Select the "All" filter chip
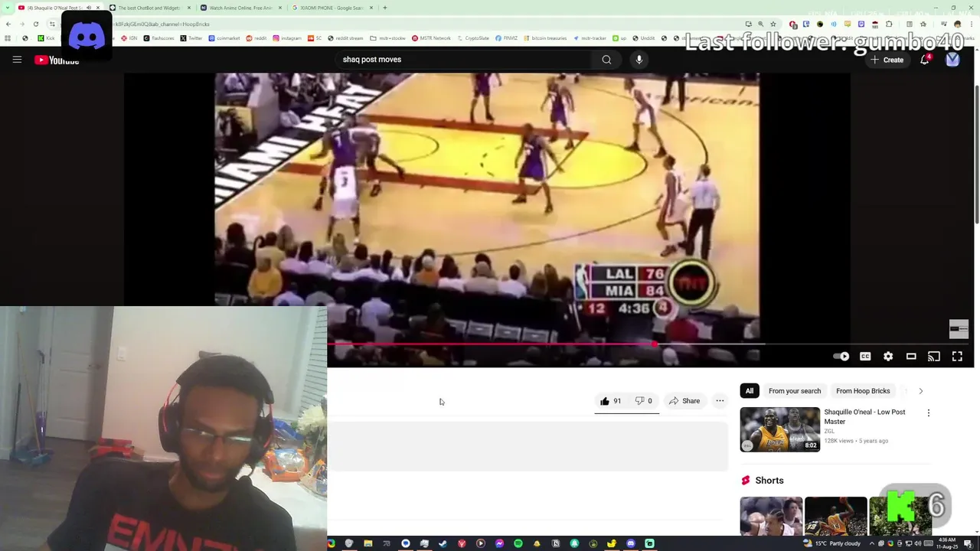The image size is (980, 551). pos(750,391)
